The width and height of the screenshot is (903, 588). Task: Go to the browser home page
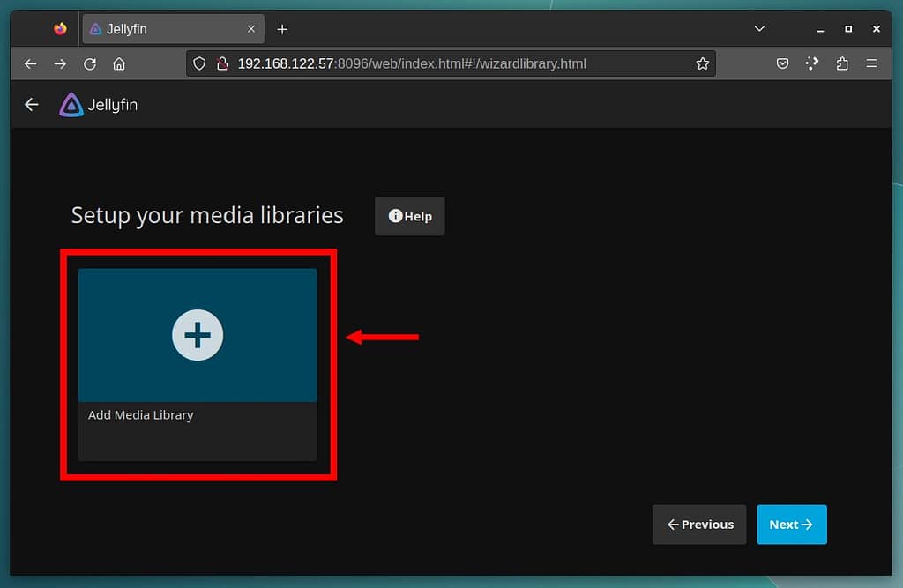(x=119, y=63)
